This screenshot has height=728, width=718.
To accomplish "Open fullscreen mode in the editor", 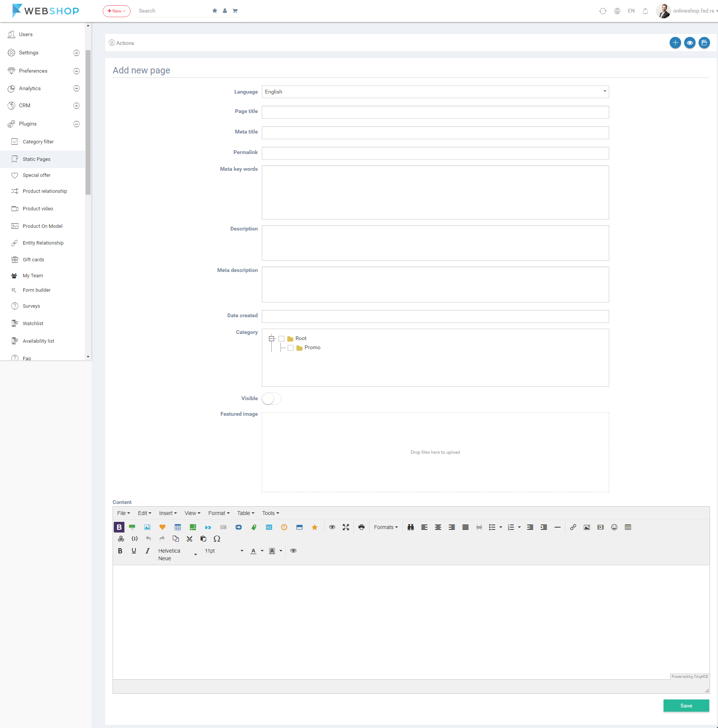I will click(346, 527).
